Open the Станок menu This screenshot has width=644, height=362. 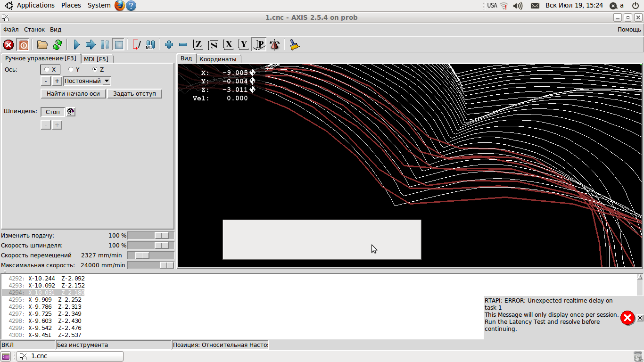(34, 29)
